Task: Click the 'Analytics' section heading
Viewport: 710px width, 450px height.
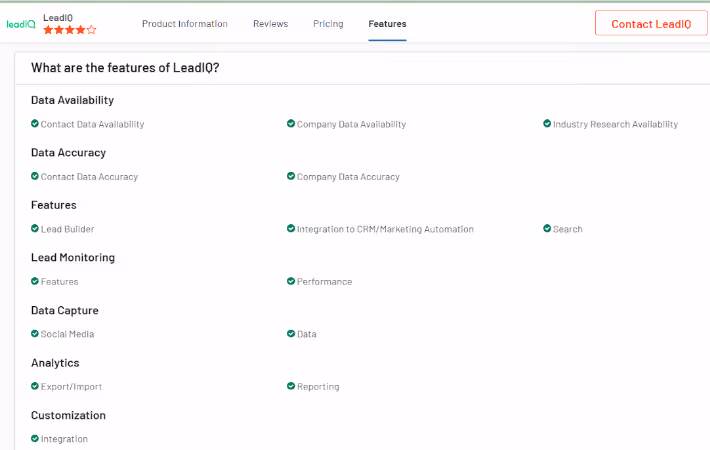Action: click(55, 363)
